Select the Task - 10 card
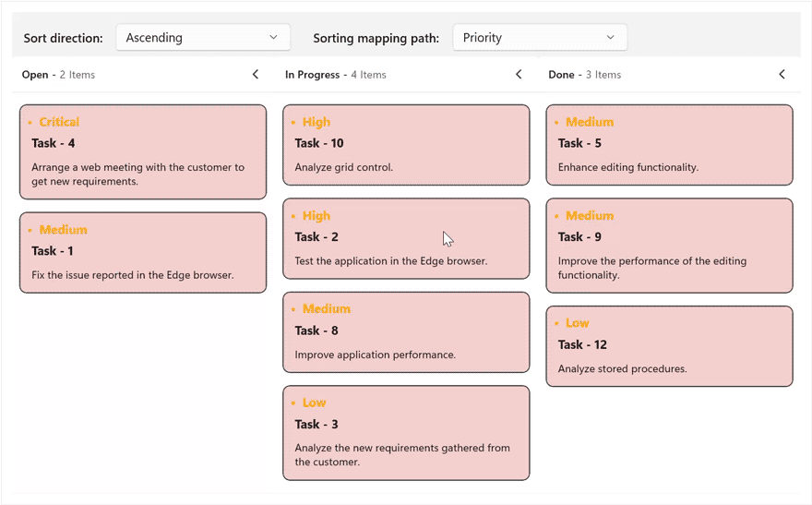812x505 pixels. pyautogui.click(x=406, y=145)
